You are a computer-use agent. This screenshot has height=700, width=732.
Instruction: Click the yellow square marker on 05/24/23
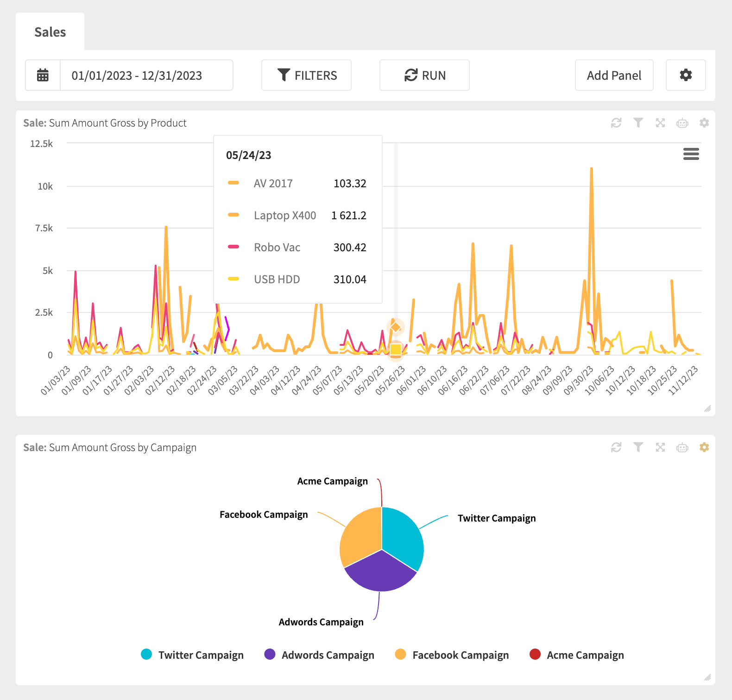tap(395, 350)
